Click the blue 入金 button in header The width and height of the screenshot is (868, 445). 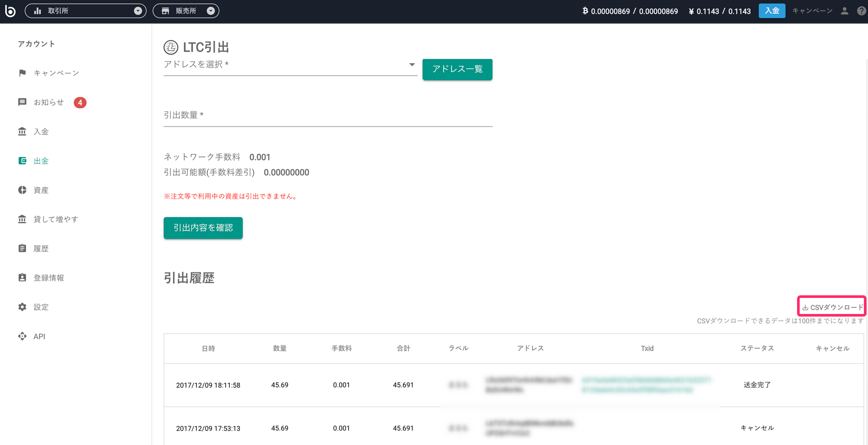coord(772,11)
